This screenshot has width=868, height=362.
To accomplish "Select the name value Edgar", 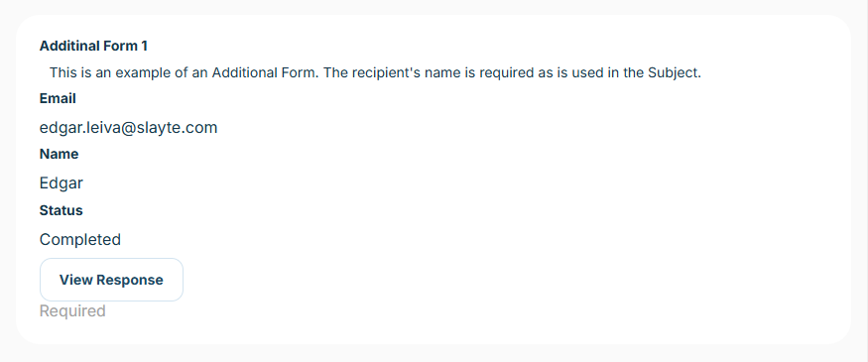I will click(x=62, y=183).
